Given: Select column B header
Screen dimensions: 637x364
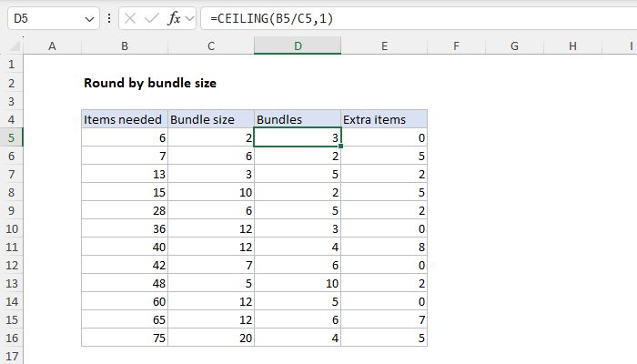Looking at the screenshot, I should 125,45.
